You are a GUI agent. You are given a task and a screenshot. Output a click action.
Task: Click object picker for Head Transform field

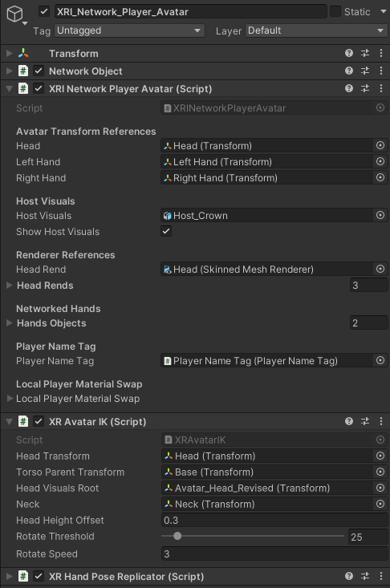tap(380, 456)
